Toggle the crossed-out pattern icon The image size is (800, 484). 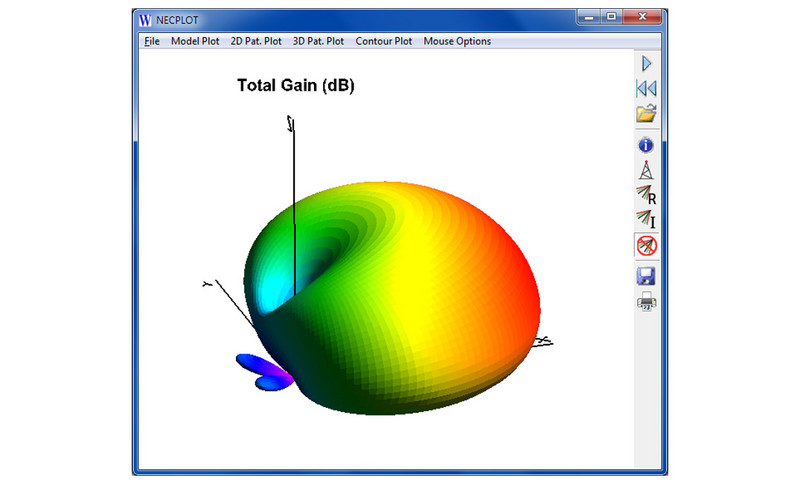click(646, 246)
